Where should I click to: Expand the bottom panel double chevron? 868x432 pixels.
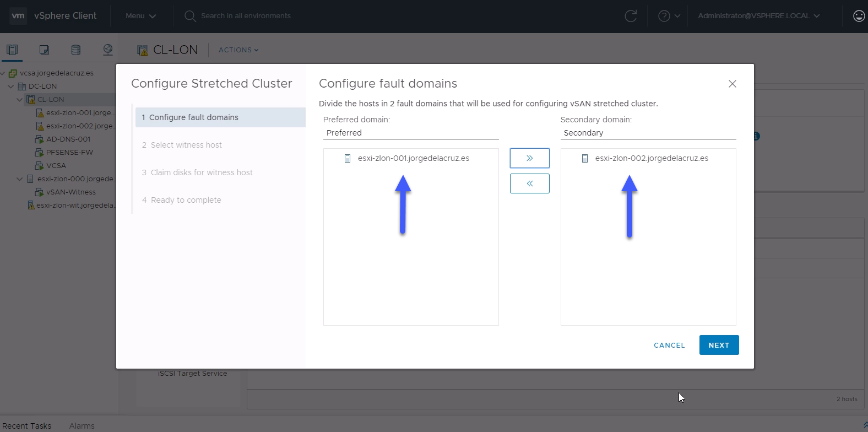[x=865, y=425]
